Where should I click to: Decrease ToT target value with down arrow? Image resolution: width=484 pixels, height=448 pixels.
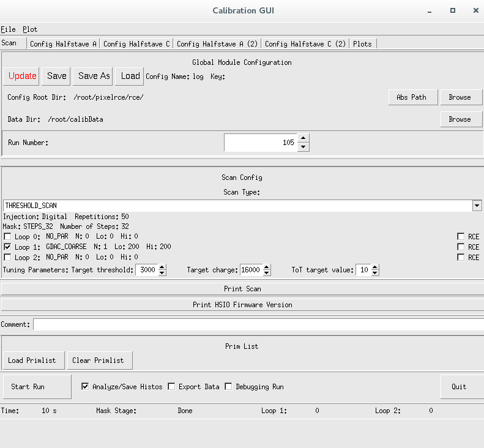374,273
